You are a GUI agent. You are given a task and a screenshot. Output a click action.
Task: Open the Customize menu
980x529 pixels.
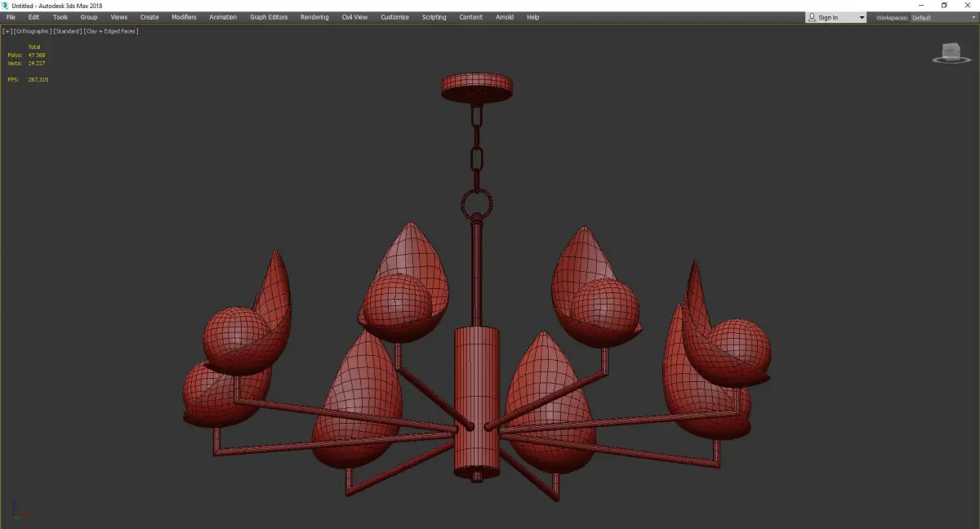point(394,17)
